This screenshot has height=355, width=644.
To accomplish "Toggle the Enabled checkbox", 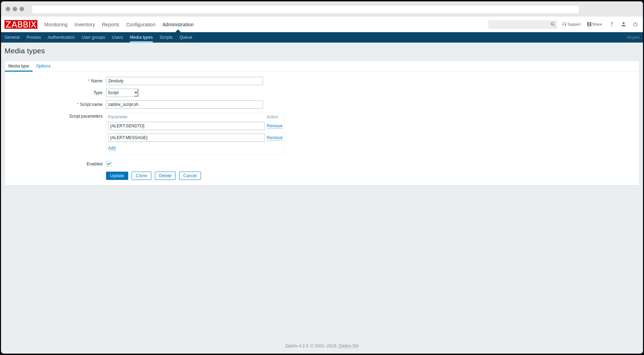I will coord(109,164).
